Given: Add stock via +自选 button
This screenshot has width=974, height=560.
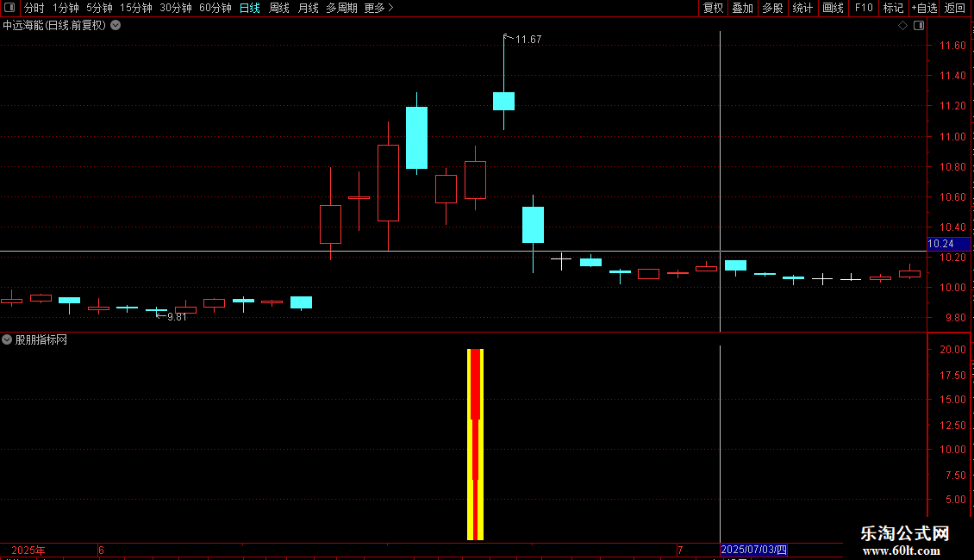Looking at the screenshot, I should 924,8.
